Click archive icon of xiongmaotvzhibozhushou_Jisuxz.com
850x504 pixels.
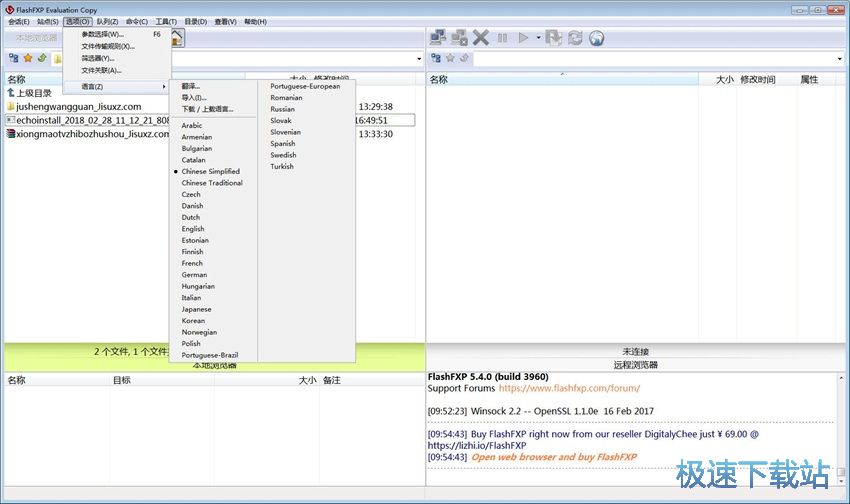point(10,133)
